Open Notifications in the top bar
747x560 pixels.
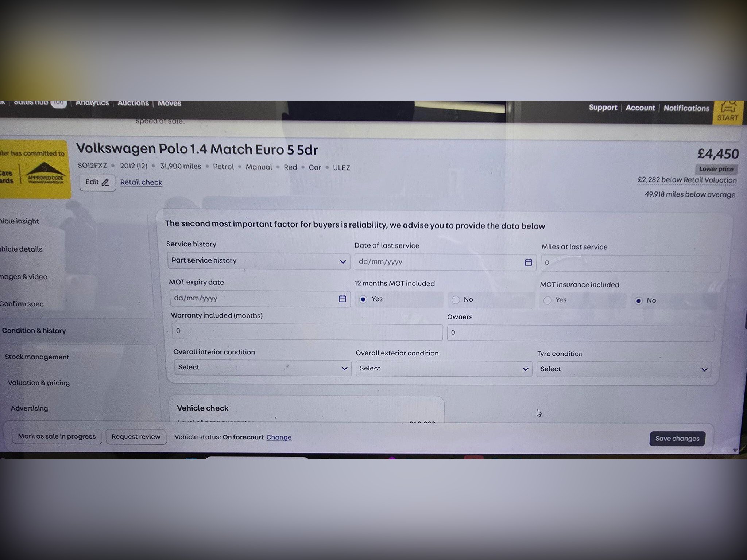[686, 108]
